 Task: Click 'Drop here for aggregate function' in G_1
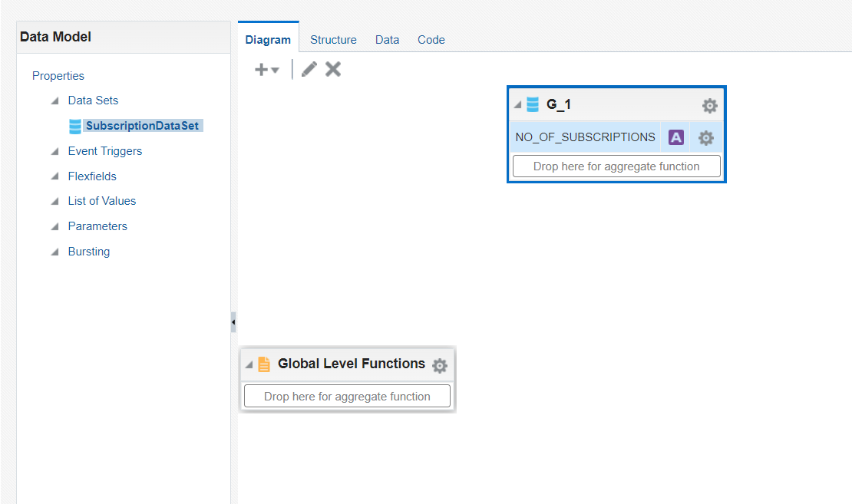coord(616,166)
